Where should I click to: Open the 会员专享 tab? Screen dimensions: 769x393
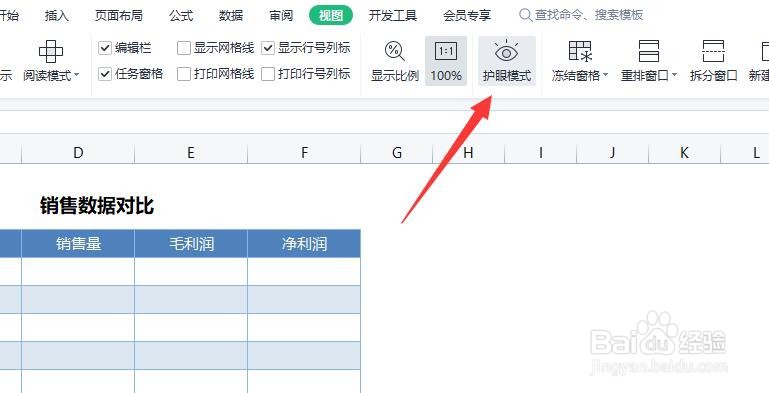coord(467,16)
